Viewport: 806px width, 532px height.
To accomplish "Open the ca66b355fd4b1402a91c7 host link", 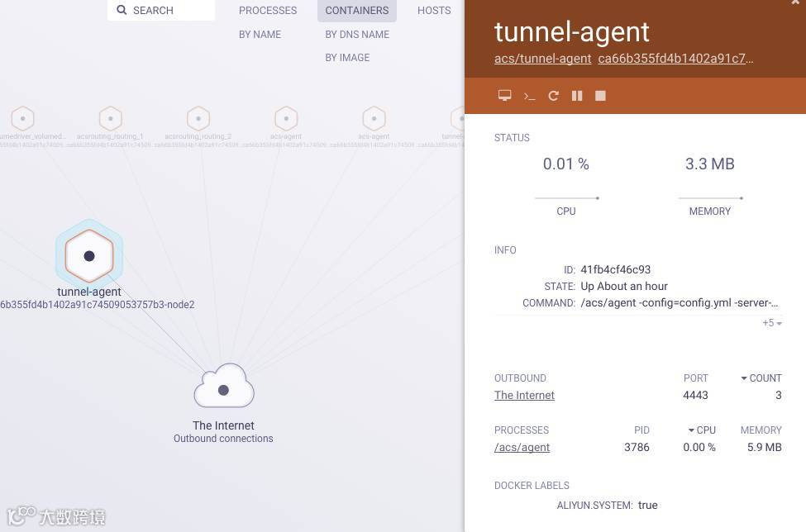I will pos(675,59).
